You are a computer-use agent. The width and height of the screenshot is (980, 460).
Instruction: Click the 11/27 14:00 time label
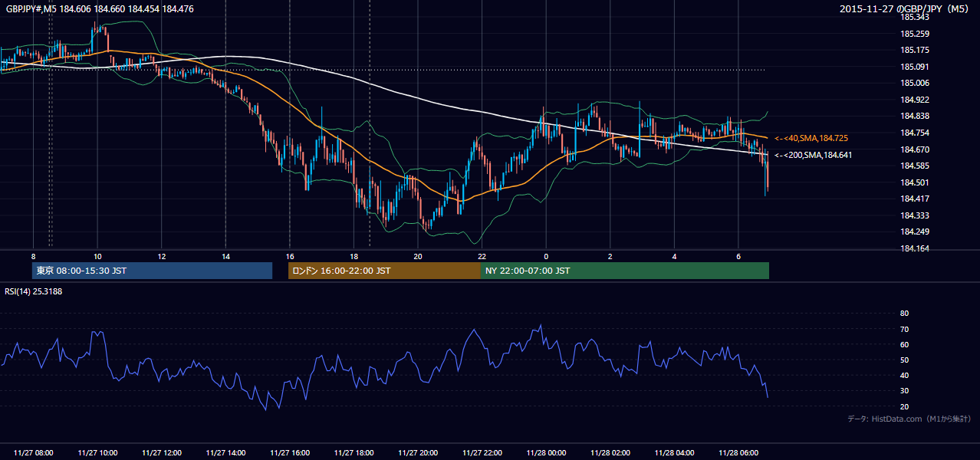[x=225, y=453]
